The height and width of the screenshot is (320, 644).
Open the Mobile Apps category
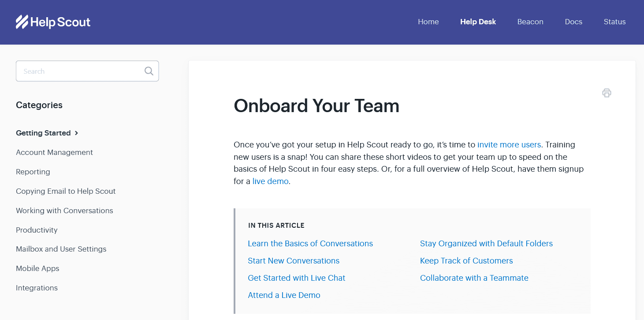(37, 268)
